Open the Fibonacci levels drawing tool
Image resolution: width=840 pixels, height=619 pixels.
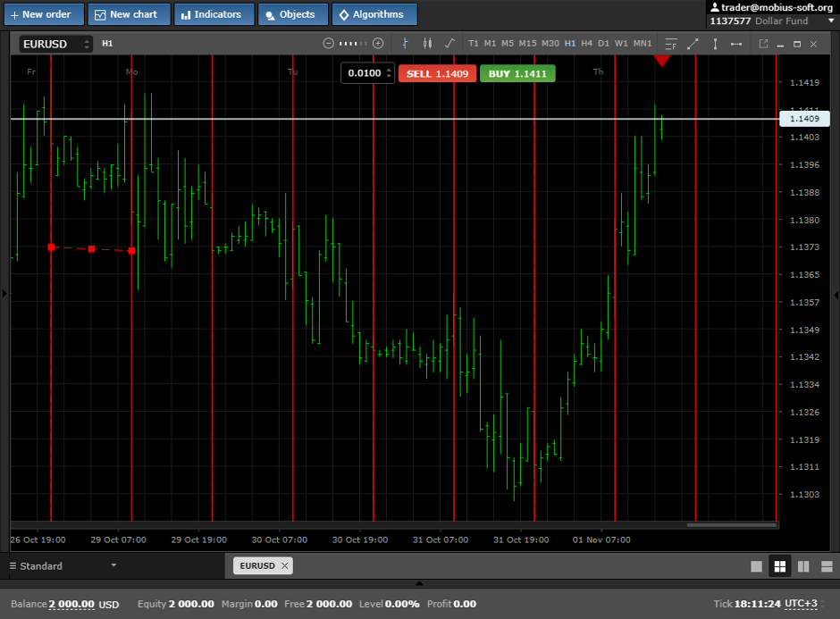pyautogui.click(x=671, y=44)
